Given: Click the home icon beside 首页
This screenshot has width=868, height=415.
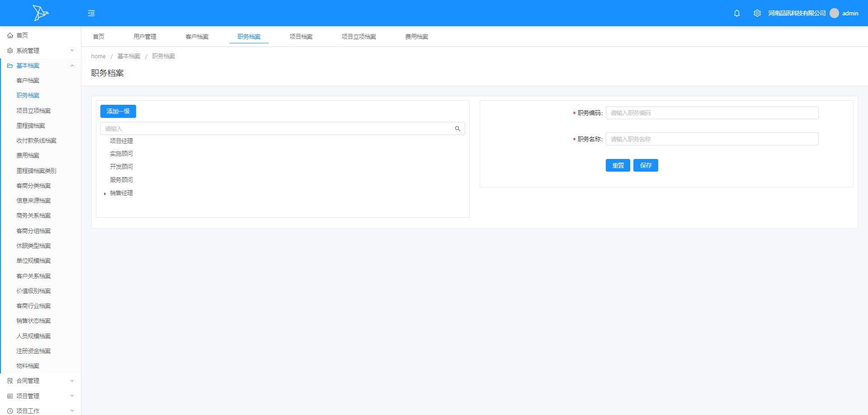Looking at the screenshot, I should click(x=10, y=35).
